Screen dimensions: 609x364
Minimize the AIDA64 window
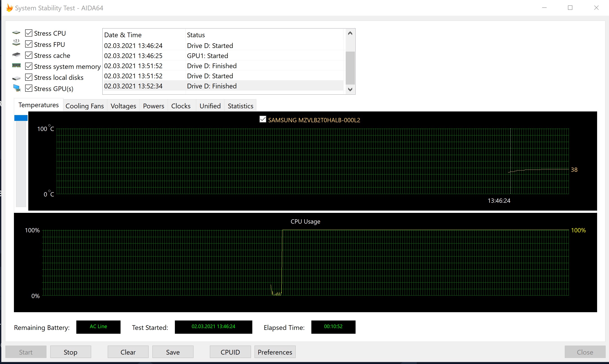point(544,8)
